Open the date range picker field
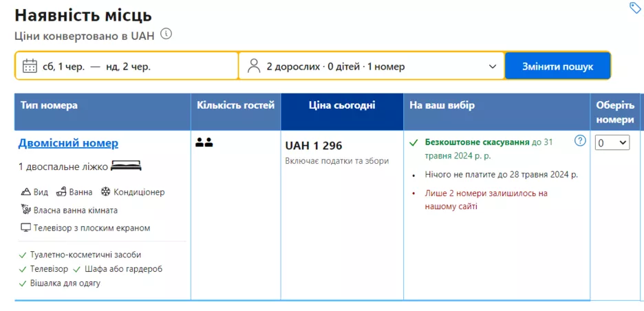The height and width of the screenshot is (311, 644). click(x=127, y=66)
